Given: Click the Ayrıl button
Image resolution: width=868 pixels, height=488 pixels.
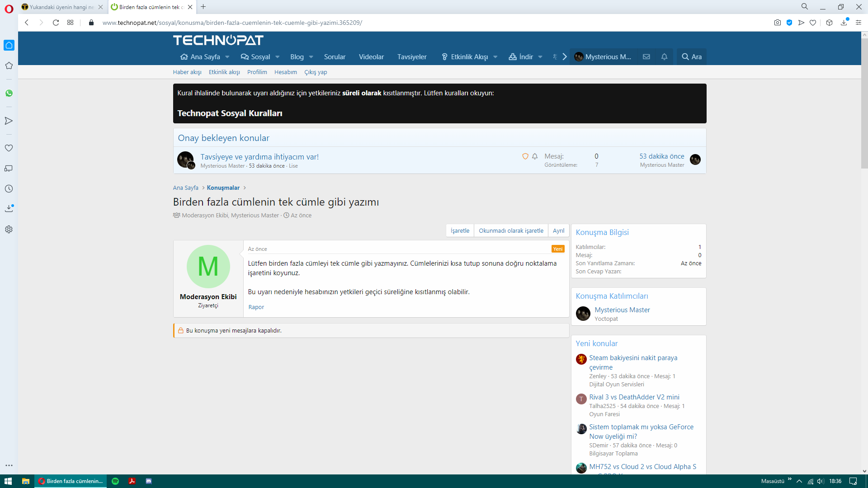Looking at the screenshot, I should click(558, 230).
